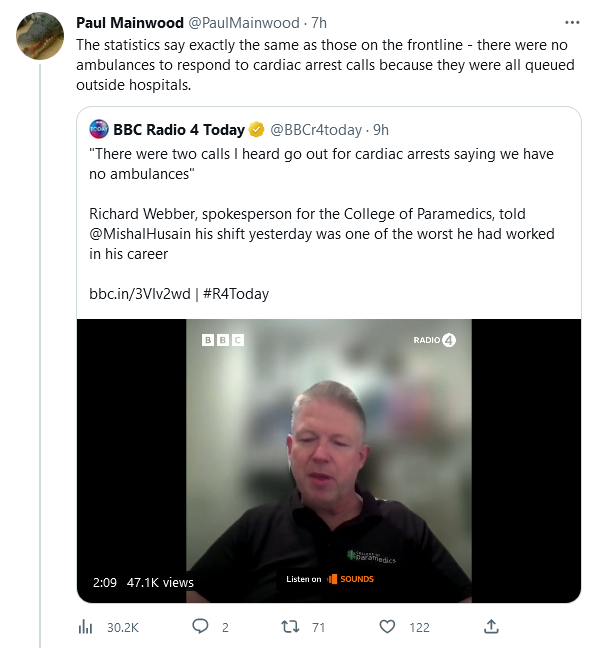This screenshot has height=648, width=598.
Task: Open the BBC Radio 4 Today account name
Action: pos(179,130)
